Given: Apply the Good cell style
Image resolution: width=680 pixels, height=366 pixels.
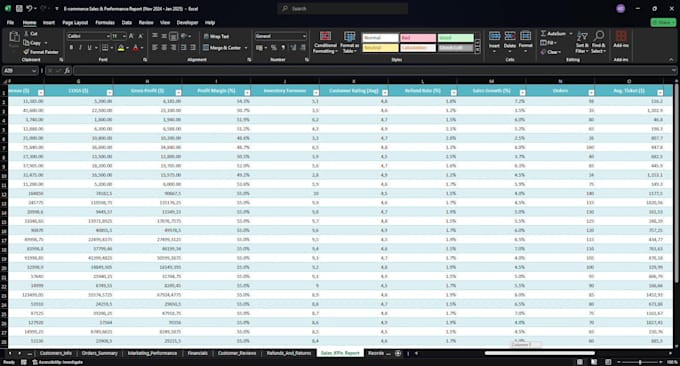Looking at the screenshot, I should pos(455,38).
